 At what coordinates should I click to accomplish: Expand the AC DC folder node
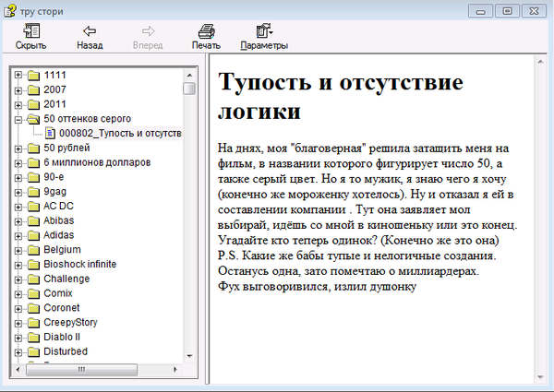[x=18, y=206]
